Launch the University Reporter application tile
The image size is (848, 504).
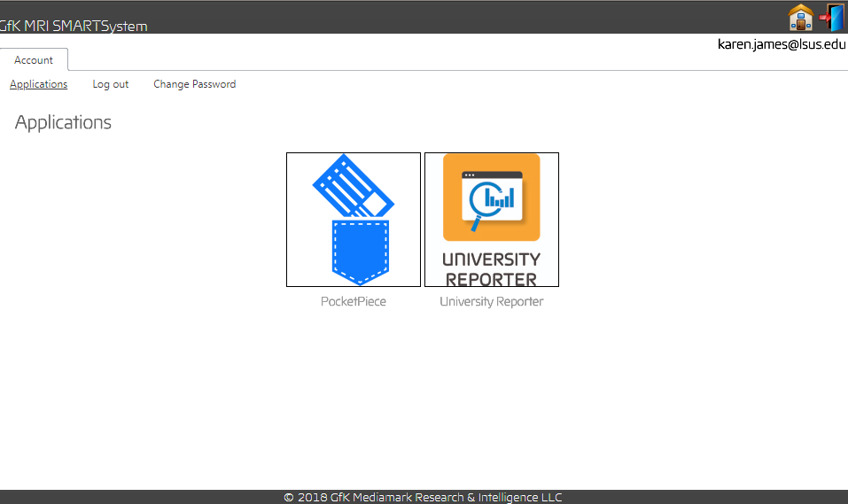click(x=492, y=220)
